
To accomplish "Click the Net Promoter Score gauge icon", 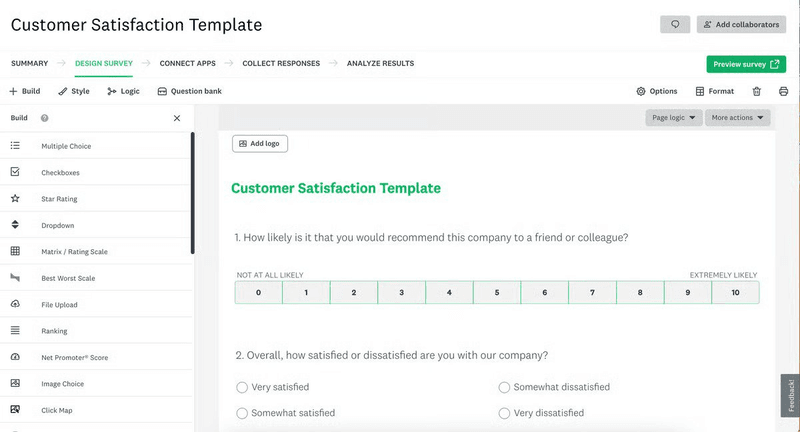I will 15,357.
